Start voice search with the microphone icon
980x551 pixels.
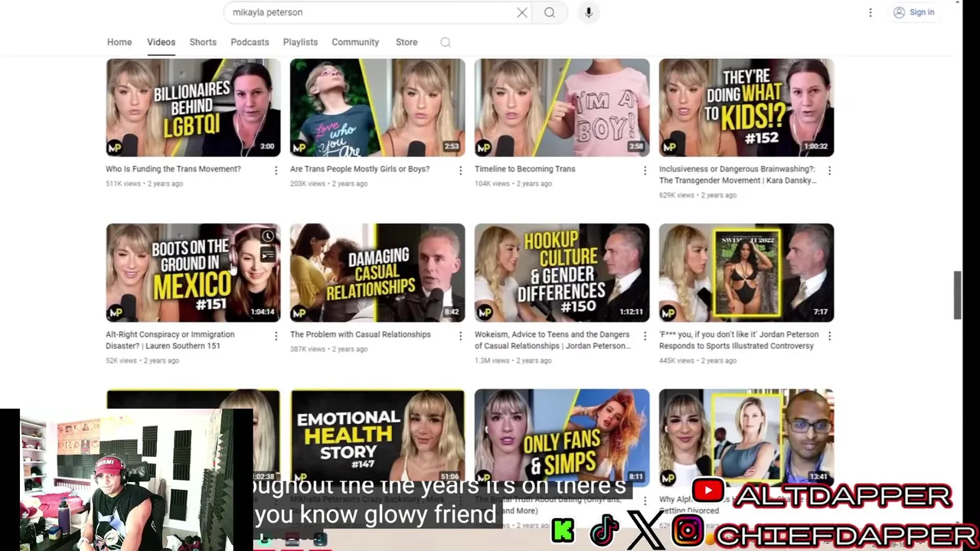tap(589, 12)
